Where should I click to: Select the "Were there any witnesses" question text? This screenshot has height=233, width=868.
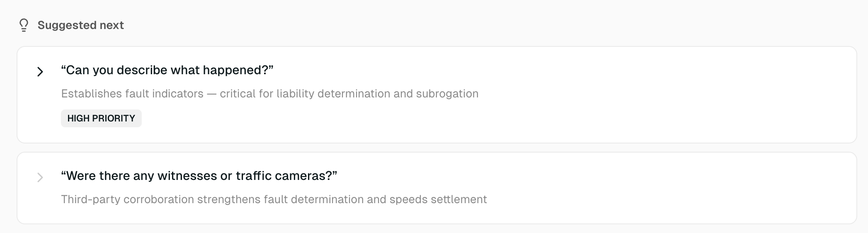click(199, 176)
